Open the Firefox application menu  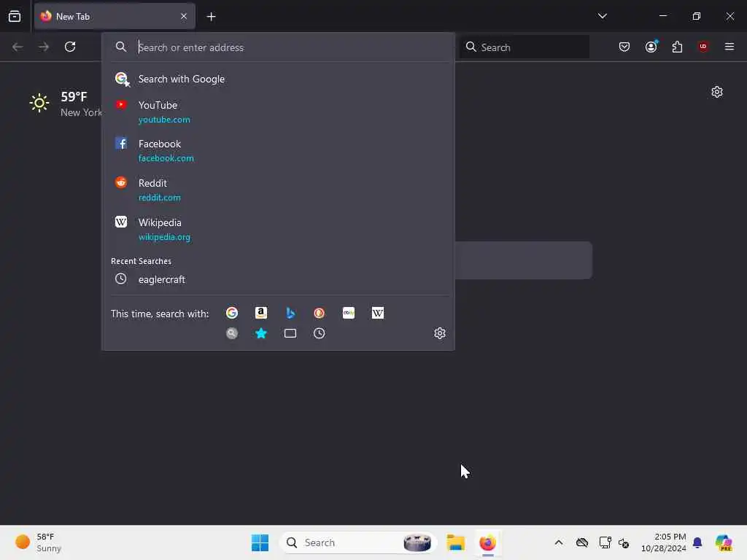click(729, 47)
